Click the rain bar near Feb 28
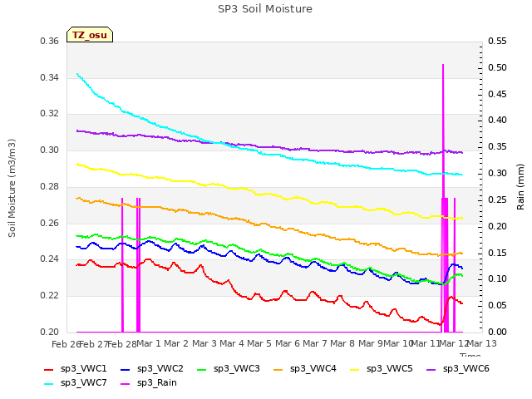 coord(122,264)
